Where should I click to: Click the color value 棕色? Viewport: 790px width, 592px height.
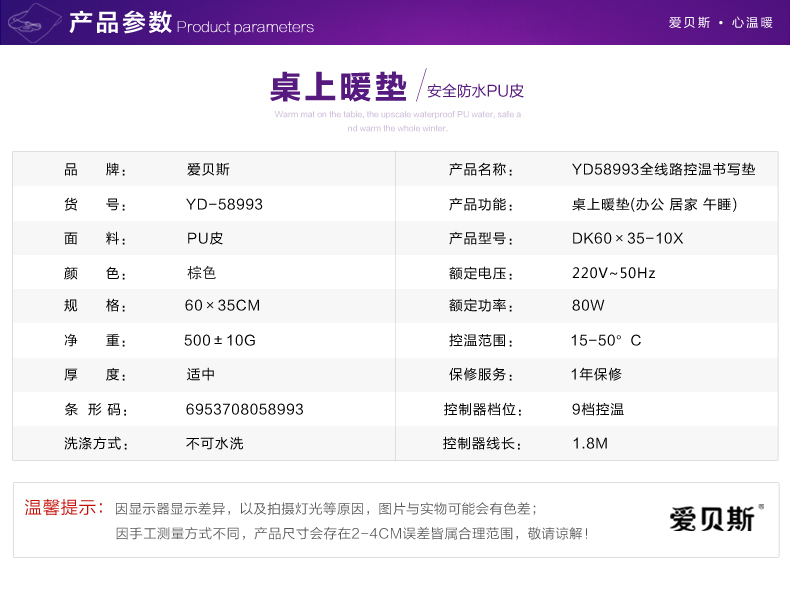(202, 273)
